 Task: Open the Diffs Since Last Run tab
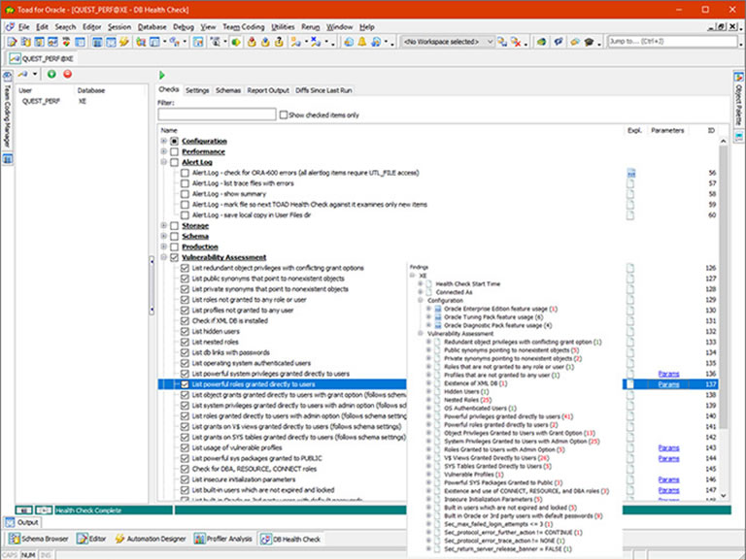click(x=323, y=90)
